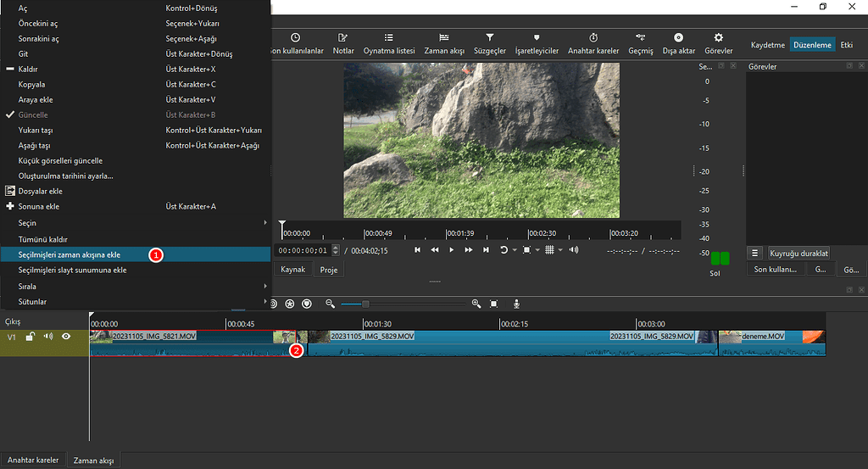Mute the V1 track audio
Viewport: 868px width, 469px height.
(47, 337)
